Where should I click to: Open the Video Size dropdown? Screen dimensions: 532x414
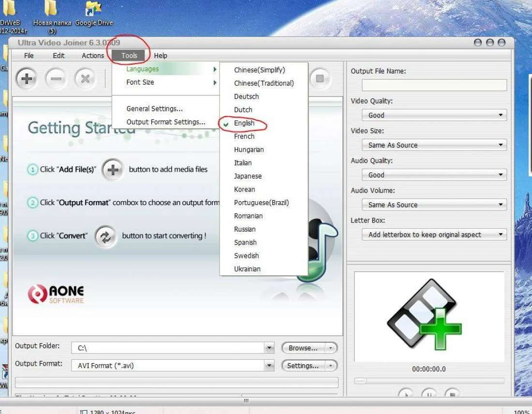434,145
